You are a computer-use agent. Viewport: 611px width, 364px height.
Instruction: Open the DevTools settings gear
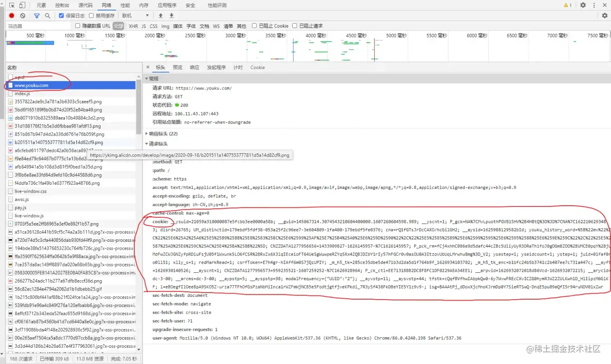pyautogui.click(x=583, y=6)
